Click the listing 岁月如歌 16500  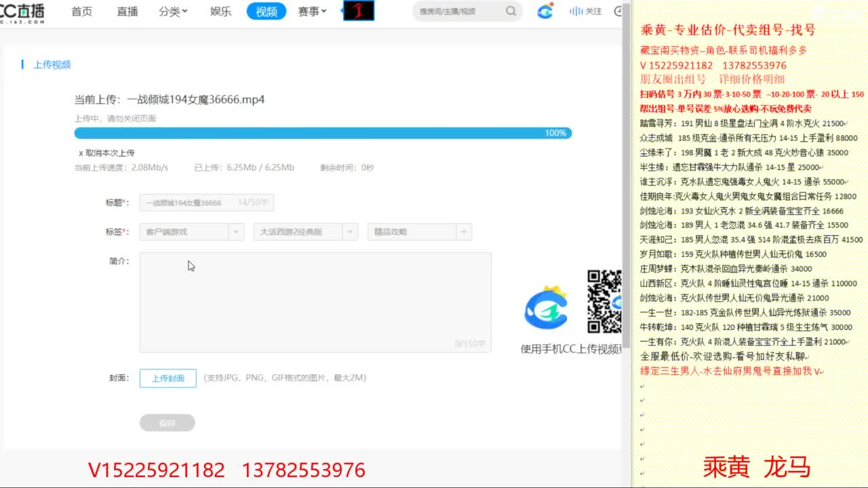click(733, 254)
